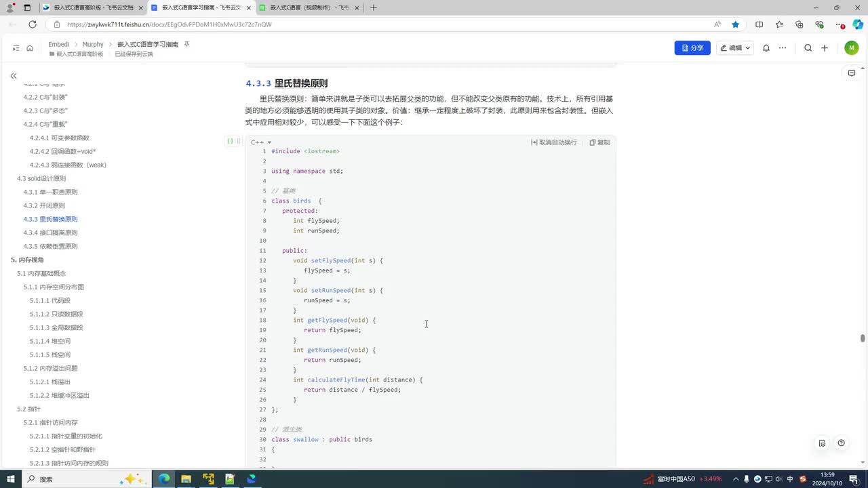Click the document tools icon beside help

822,443
